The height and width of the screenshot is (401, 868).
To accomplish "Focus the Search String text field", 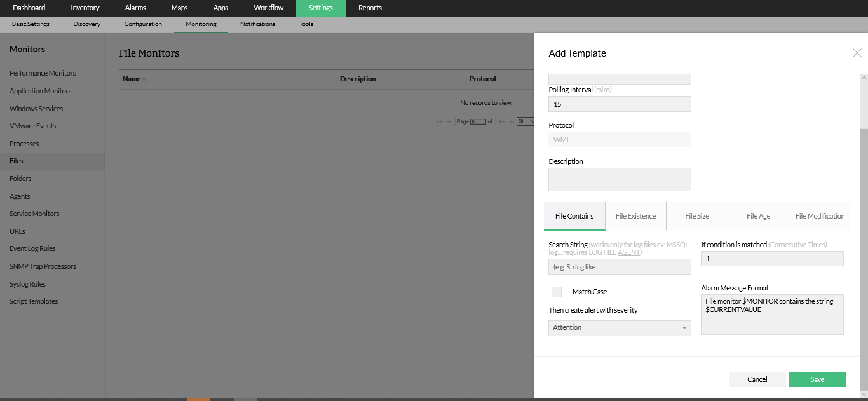I will [x=620, y=267].
